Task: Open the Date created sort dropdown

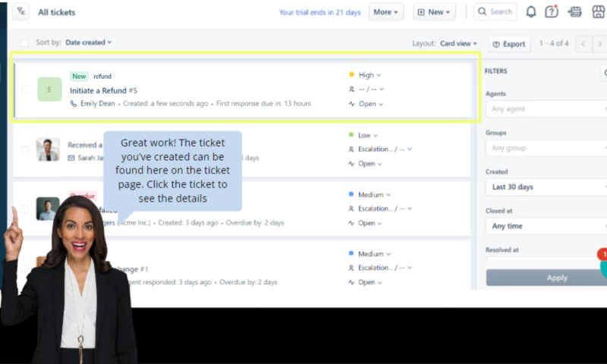Action: tap(88, 42)
